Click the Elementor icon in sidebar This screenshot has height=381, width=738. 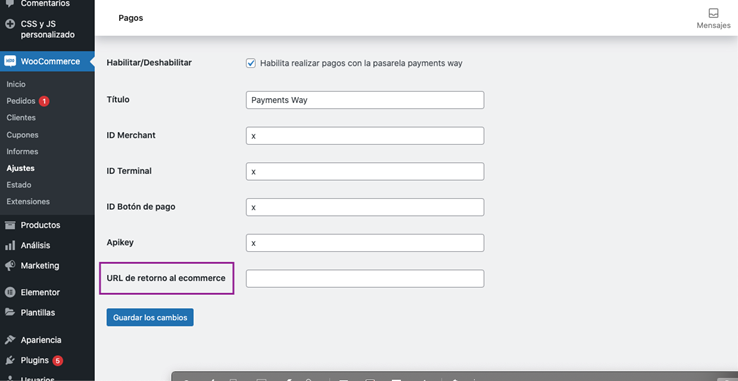click(x=10, y=292)
